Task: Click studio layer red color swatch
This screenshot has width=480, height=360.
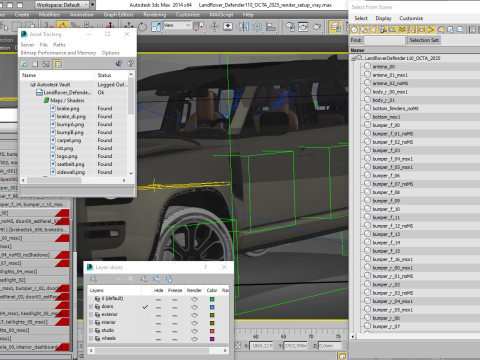Action: point(212,331)
